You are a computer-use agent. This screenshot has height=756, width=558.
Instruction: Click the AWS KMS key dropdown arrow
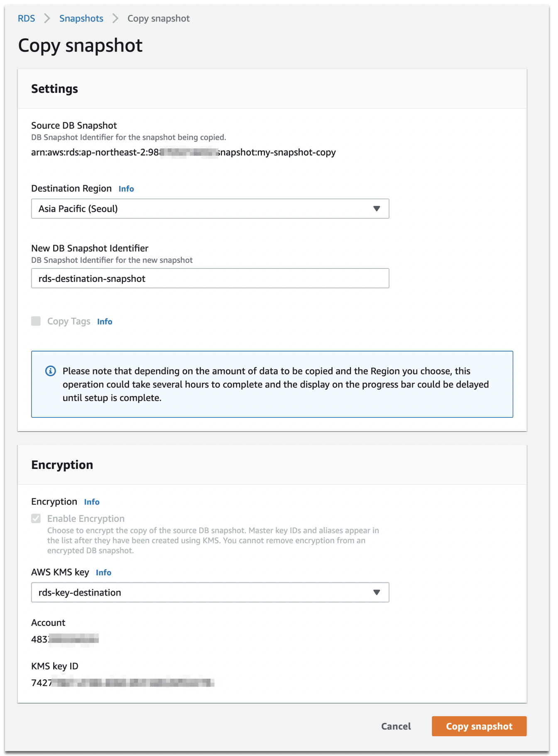pyautogui.click(x=376, y=593)
